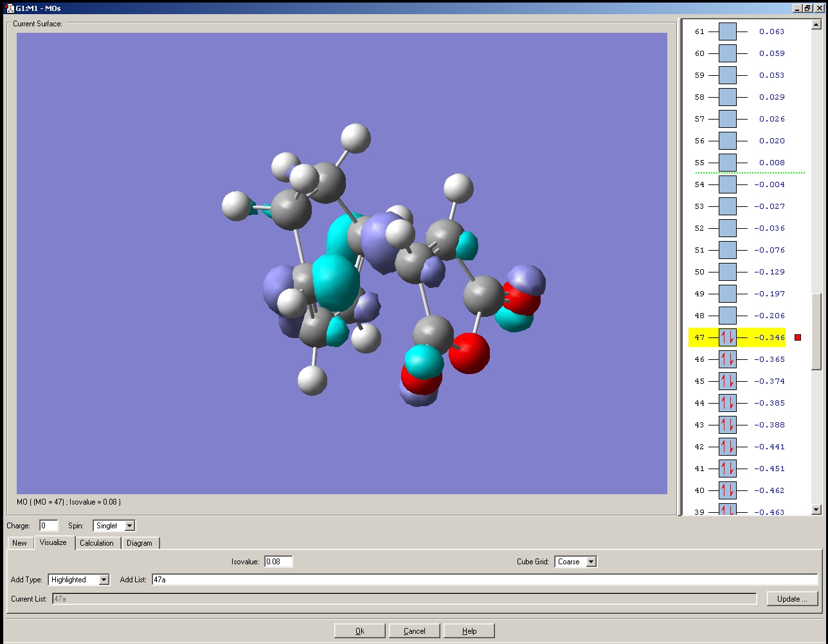Click the red surface marker beside orbital 47
This screenshot has height=644, width=828.
[798, 337]
